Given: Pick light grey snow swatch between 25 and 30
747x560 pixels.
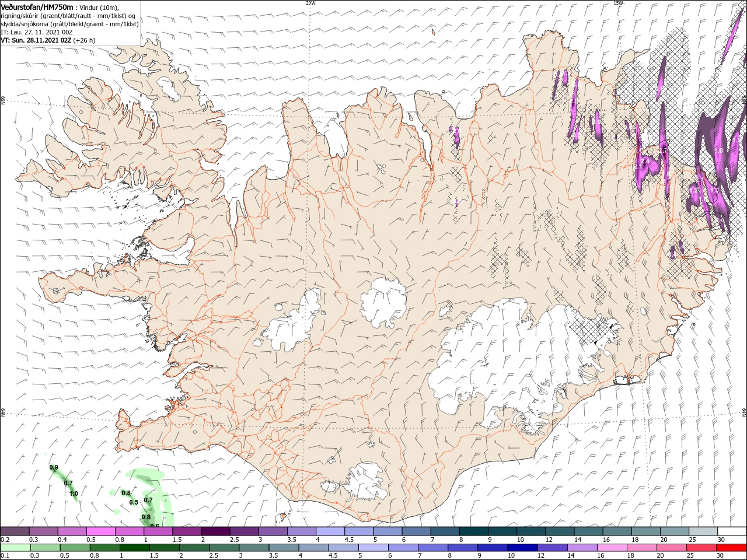Looking at the screenshot, I should click(703, 531).
